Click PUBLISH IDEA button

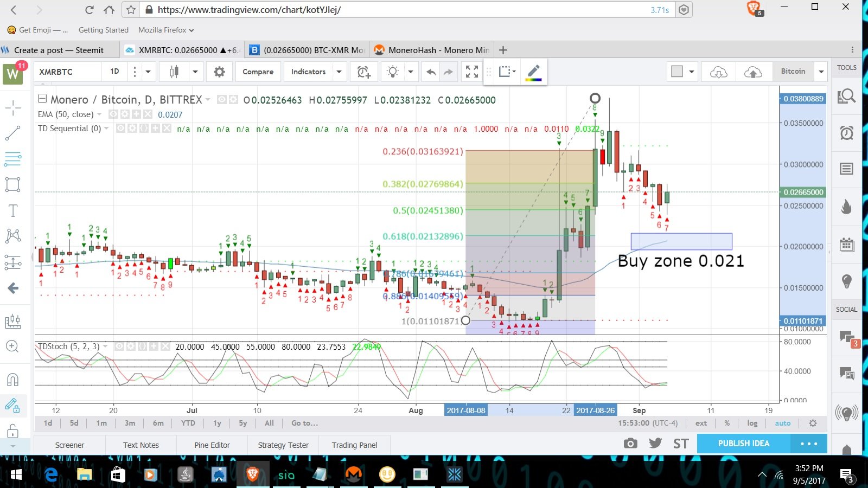(x=744, y=444)
